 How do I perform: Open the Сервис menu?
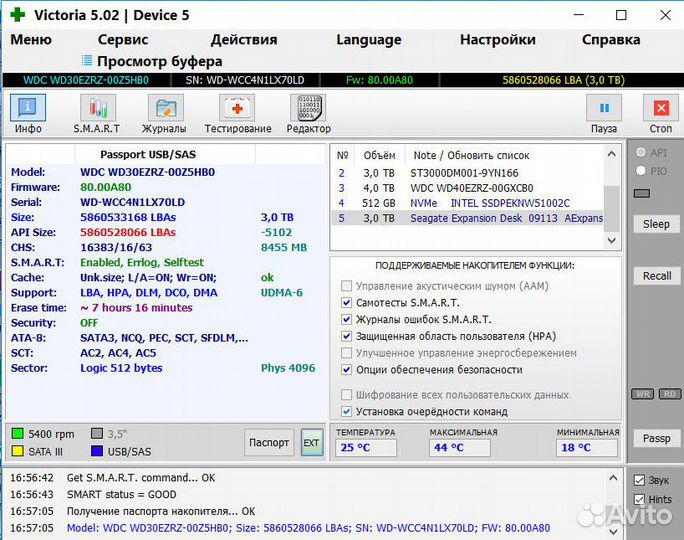tap(123, 40)
